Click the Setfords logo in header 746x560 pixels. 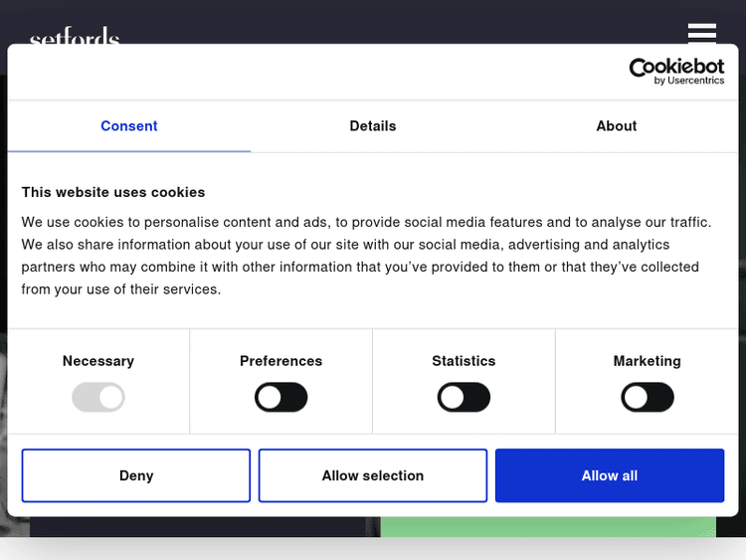click(75, 38)
